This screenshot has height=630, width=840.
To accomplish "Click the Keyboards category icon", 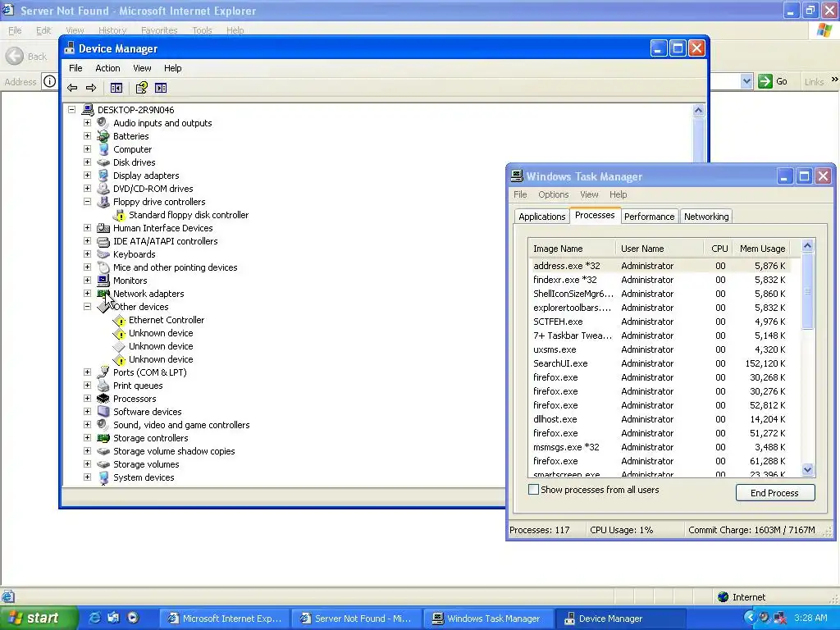I will pyautogui.click(x=103, y=254).
